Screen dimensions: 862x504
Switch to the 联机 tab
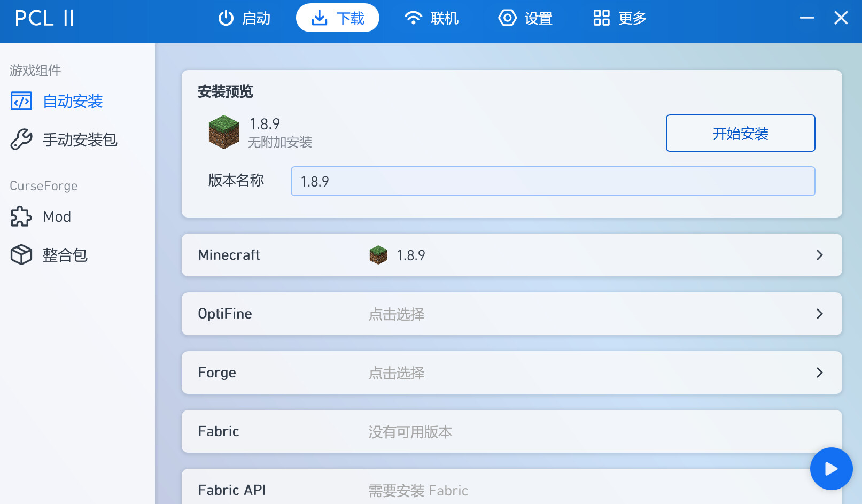pos(431,18)
